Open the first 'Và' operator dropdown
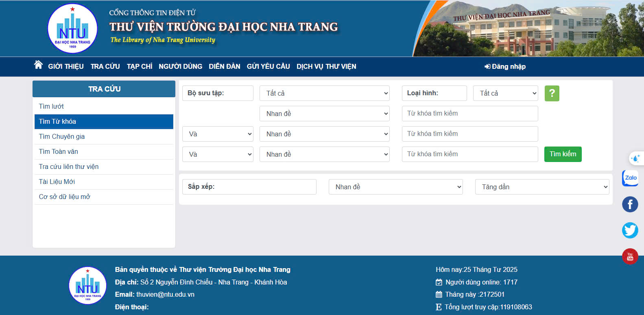This screenshot has width=644, height=315. [x=218, y=134]
